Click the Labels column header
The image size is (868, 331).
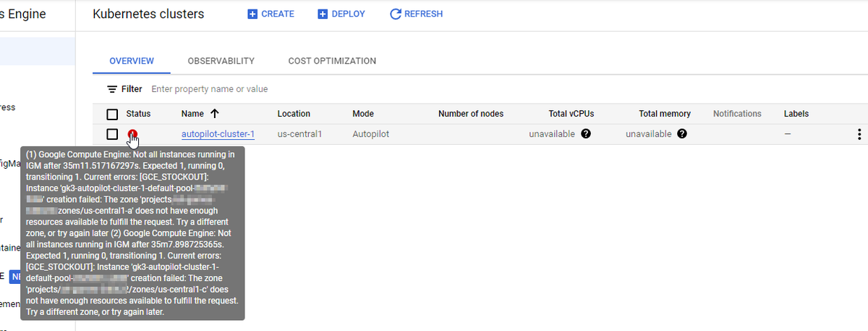(796, 114)
